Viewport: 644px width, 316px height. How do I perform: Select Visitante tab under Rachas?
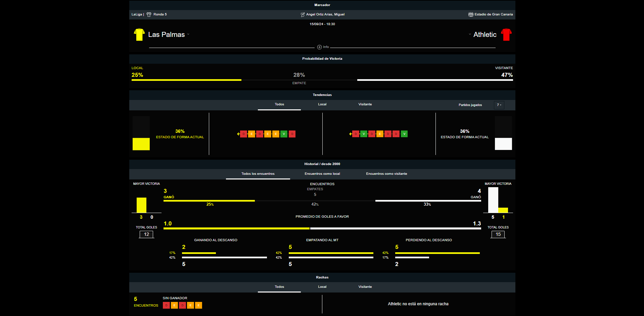click(365, 287)
